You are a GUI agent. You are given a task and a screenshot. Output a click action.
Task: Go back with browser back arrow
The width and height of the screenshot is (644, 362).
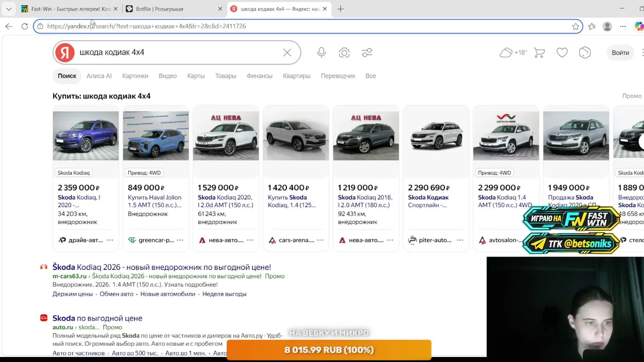(9, 26)
